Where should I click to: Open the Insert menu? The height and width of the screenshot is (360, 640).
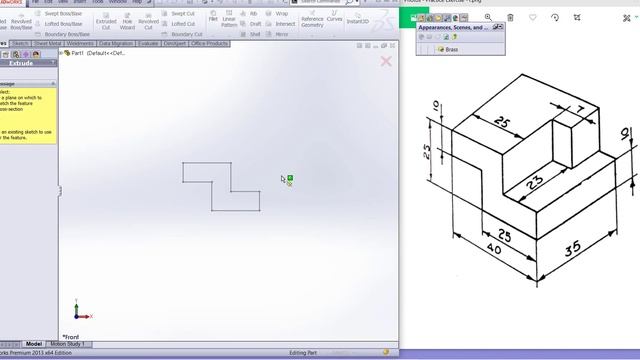(80, 2)
